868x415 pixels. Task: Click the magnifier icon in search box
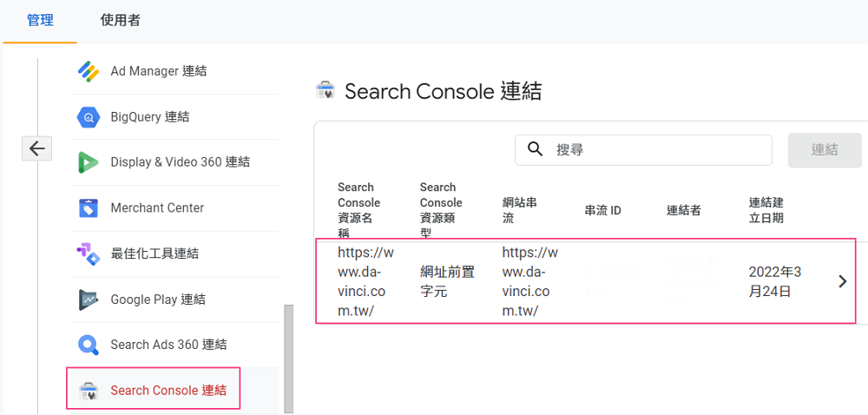[536, 149]
